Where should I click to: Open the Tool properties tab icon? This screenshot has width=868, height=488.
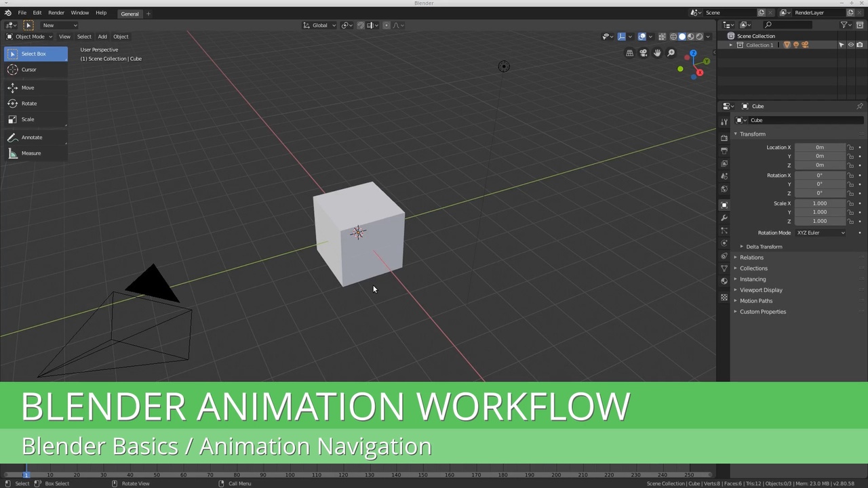tap(724, 122)
